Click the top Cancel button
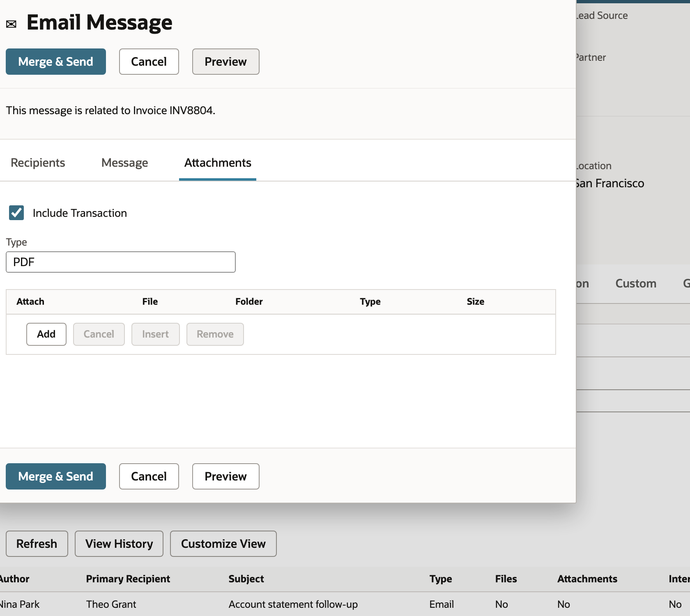The width and height of the screenshot is (690, 616). [149, 62]
